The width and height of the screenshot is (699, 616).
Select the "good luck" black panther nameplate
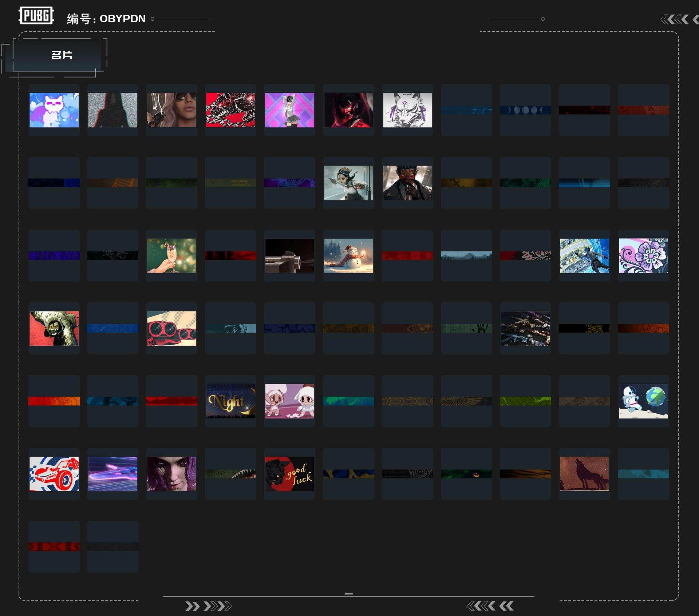[289, 474]
